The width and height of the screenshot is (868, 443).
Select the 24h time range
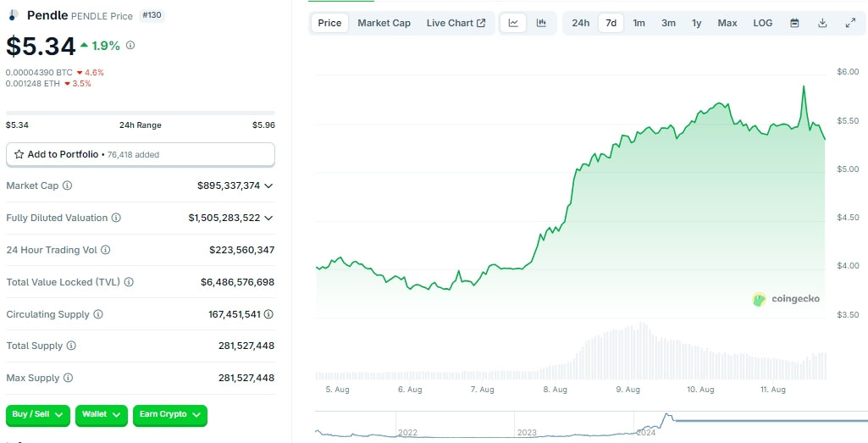580,23
